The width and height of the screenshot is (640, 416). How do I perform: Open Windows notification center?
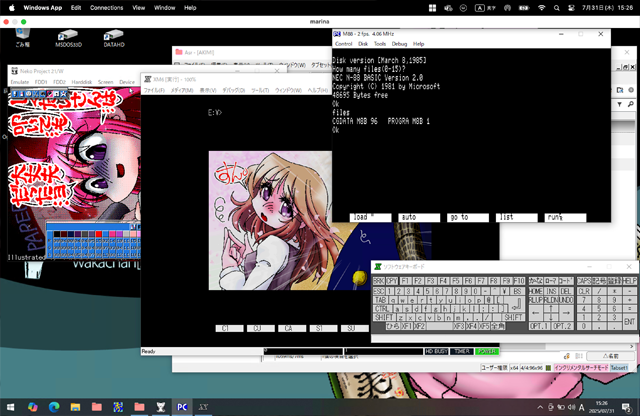point(626,407)
